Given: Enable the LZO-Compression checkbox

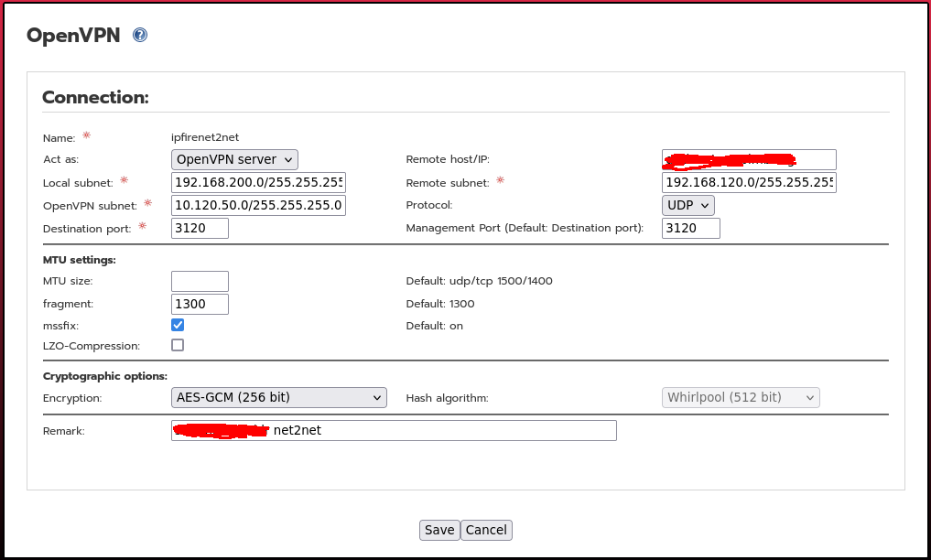Looking at the screenshot, I should [x=178, y=345].
